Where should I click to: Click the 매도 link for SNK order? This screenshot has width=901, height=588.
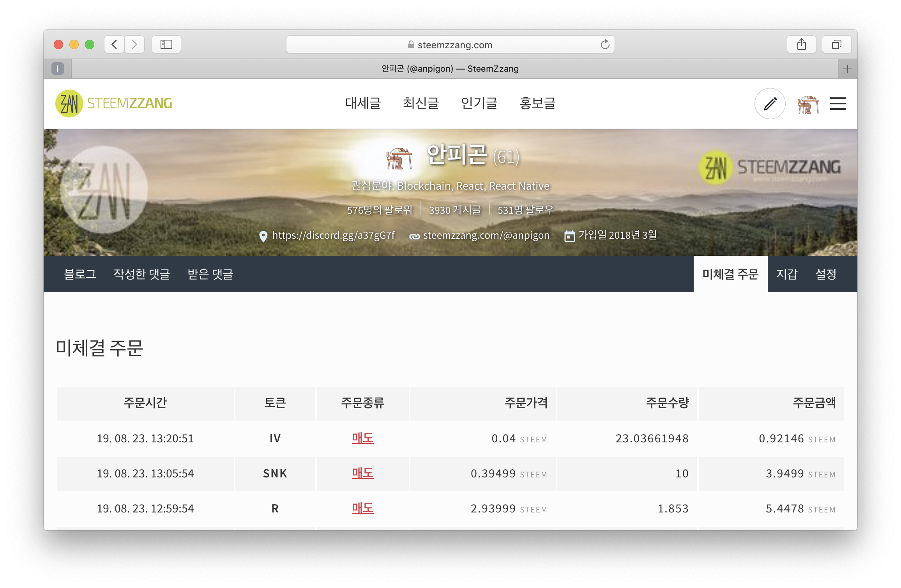[362, 473]
